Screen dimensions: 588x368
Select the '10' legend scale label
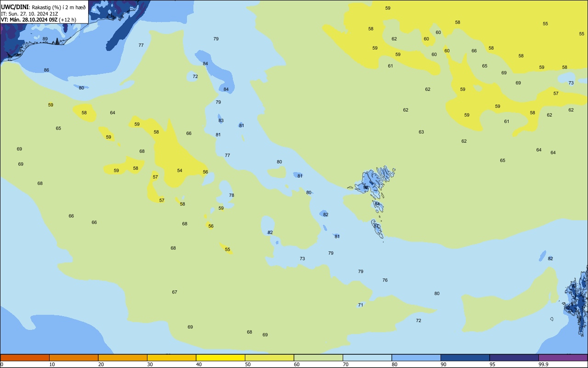tap(52, 364)
